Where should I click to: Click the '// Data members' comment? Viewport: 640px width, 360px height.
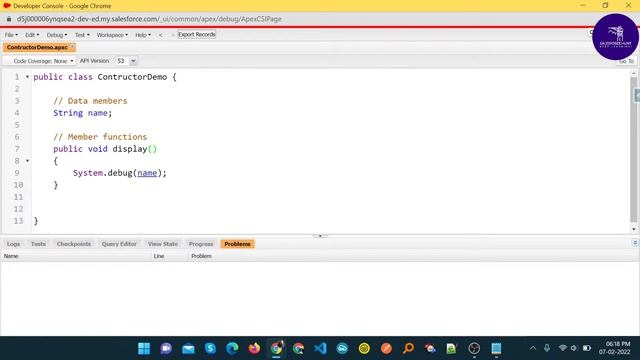[x=90, y=101]
